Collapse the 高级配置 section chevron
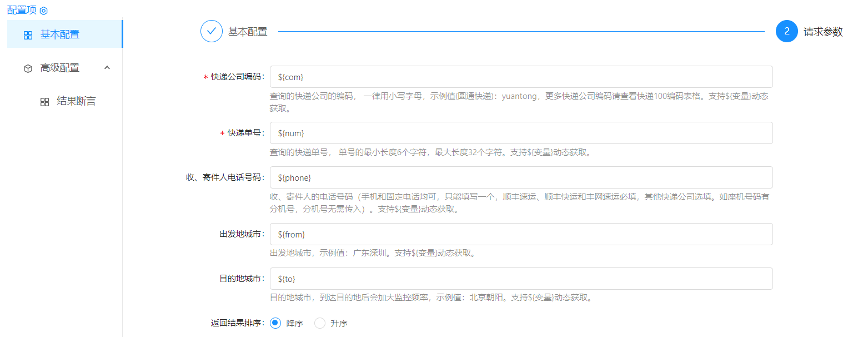Viewport: 868px width, 337px height. tap(108, 68)
